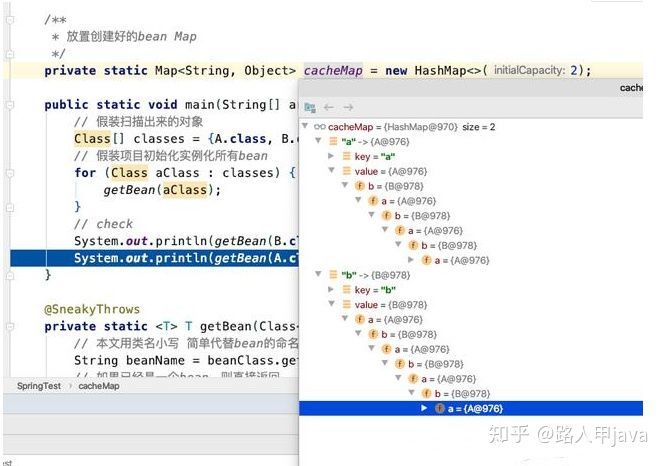Click the initialCapacity: parameter hint
The height and width of the screenshot is (466, 666).
click(x=528, y=70)
